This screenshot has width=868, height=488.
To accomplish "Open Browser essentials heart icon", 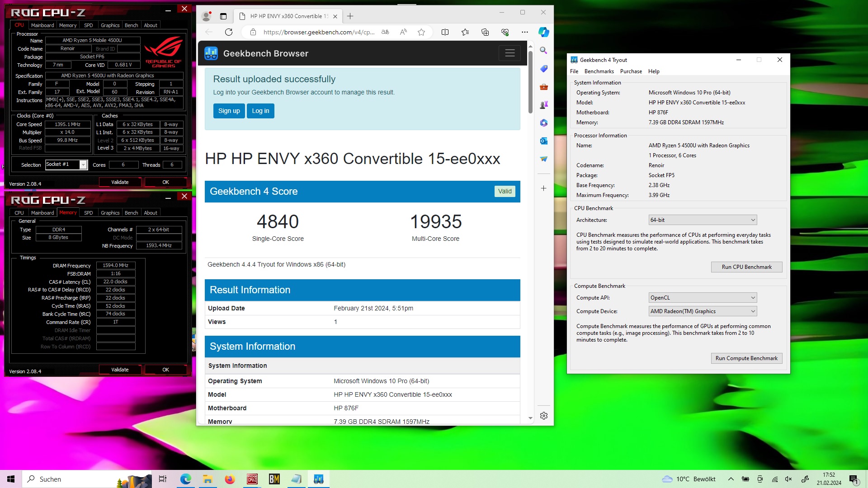I will 505,32.
